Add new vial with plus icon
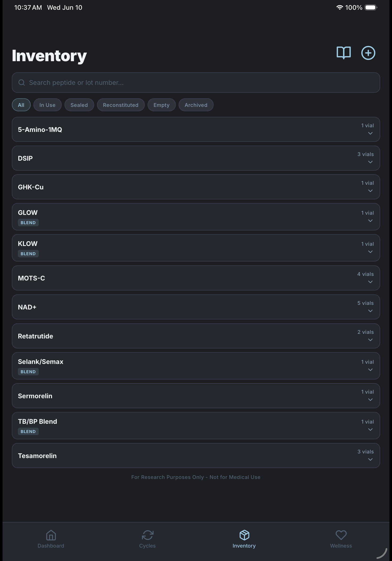Viewport: 392px width, 561px height. [x=368, y=53]
